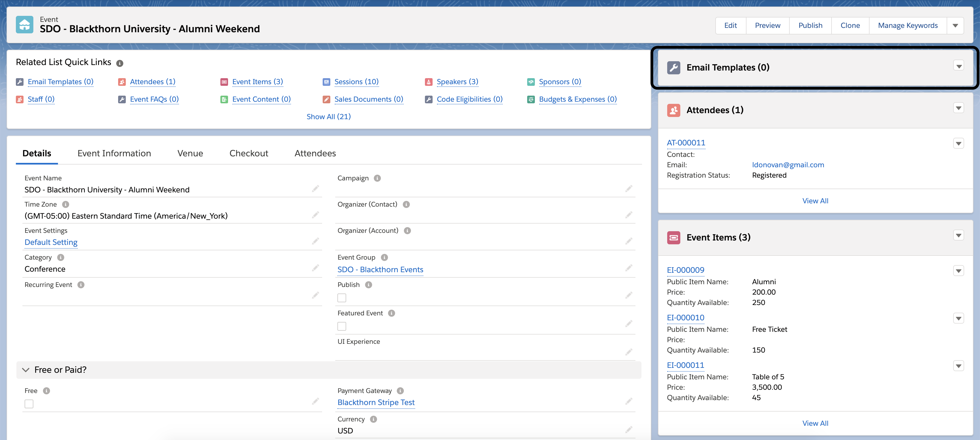980x440 pixels.
Task: Click the info icon next to Recurring Event
Action: pos(81,285)
